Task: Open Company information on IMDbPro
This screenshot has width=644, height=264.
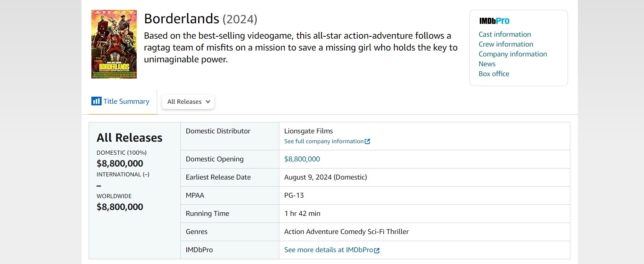Action: [x=512, y=54]
